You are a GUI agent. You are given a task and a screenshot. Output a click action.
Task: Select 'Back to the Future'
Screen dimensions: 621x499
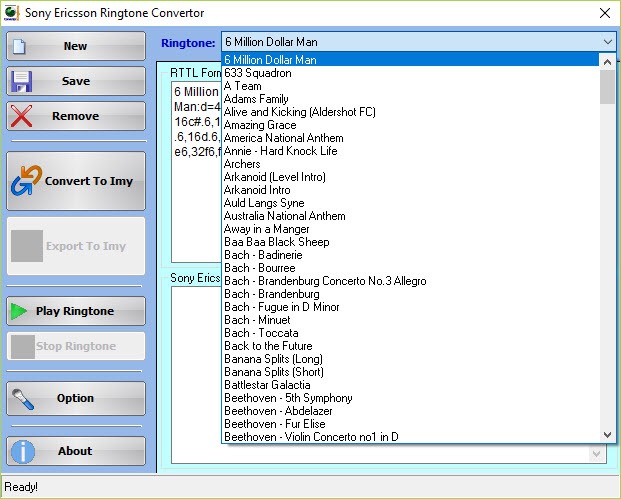coord(410,346)
